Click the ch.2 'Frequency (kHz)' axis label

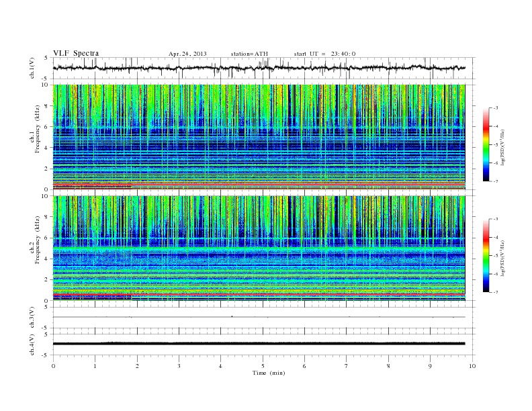(38, 240)
